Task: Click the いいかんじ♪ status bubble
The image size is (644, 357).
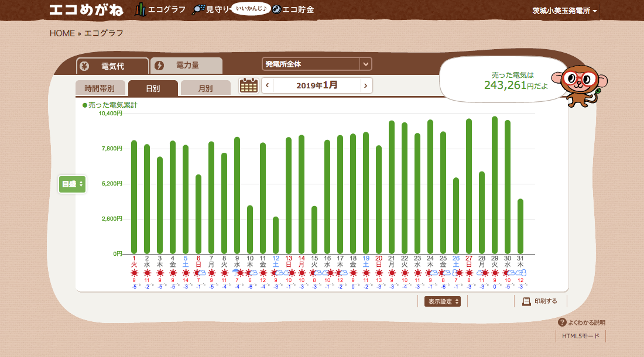Action: click(x=251, y=9)
